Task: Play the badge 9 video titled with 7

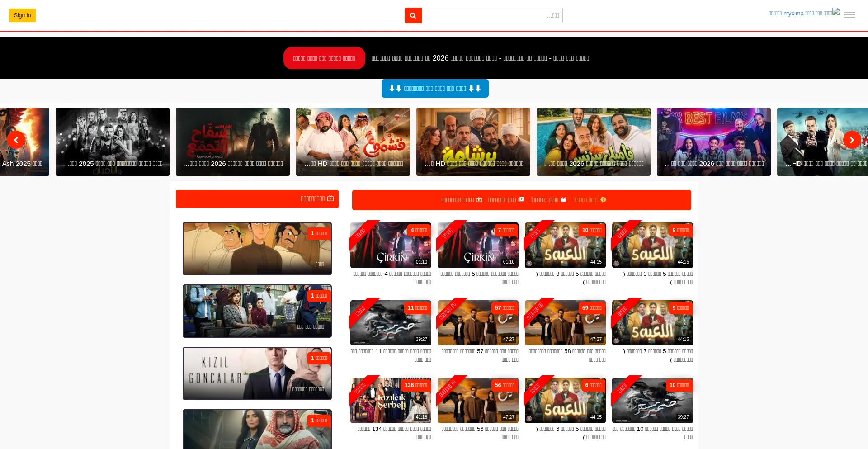Action: [652, 323]
